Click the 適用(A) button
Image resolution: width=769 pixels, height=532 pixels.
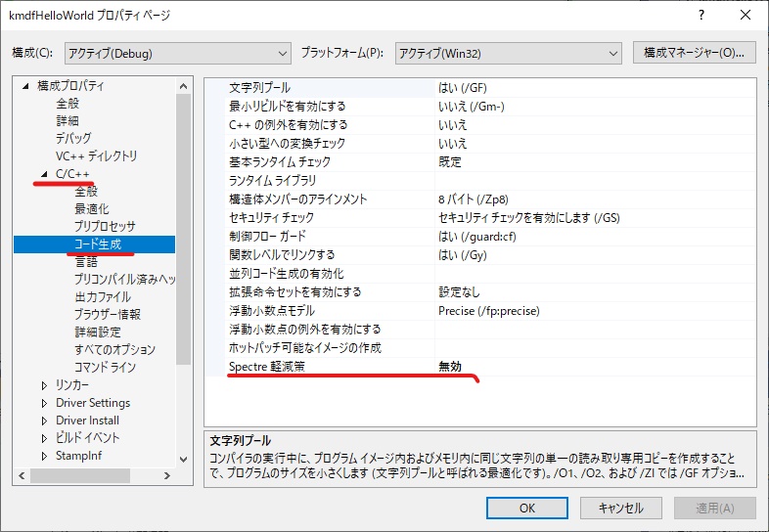(714, 508)
